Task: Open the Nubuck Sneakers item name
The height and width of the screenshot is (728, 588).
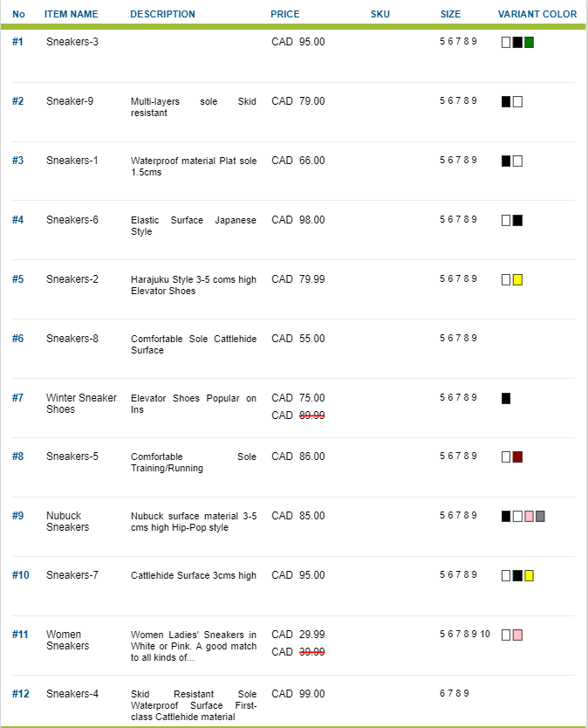Action: 68,521
